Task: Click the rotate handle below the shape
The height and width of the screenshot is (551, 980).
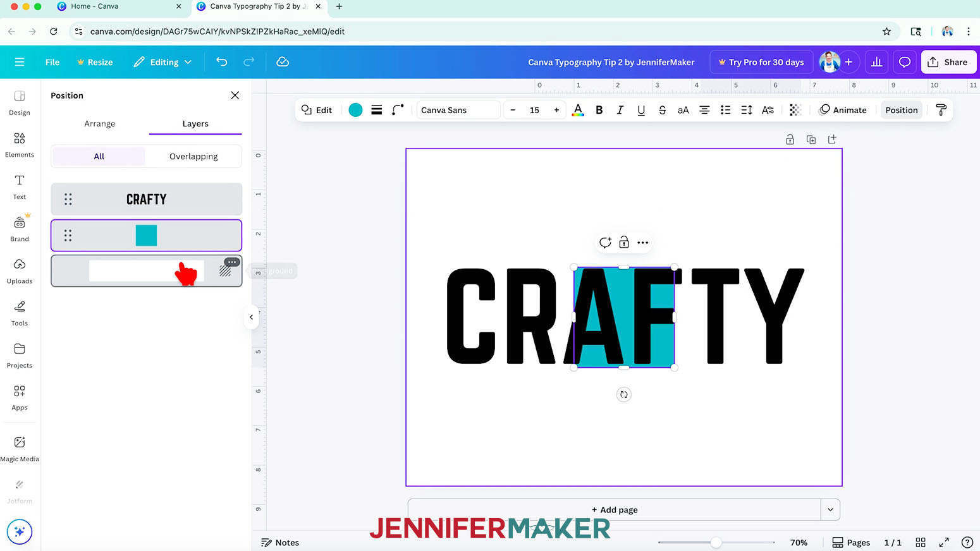Action: coord(624,394)
